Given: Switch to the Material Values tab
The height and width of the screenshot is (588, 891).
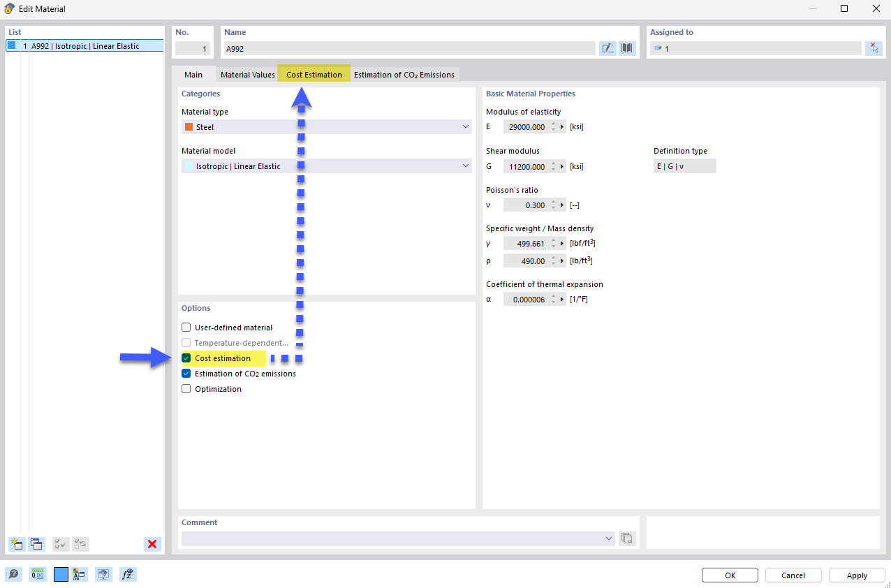Looking at the screenshot, I should click(x=246, y=74).
